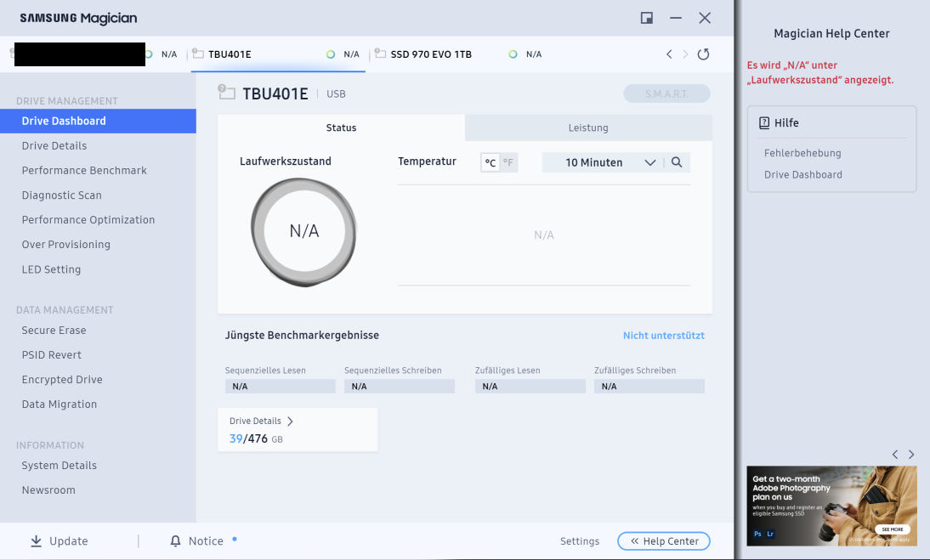Click See More on the Adobe banner
This screenshot has height=560, width=930.
(x=892, y=529)
